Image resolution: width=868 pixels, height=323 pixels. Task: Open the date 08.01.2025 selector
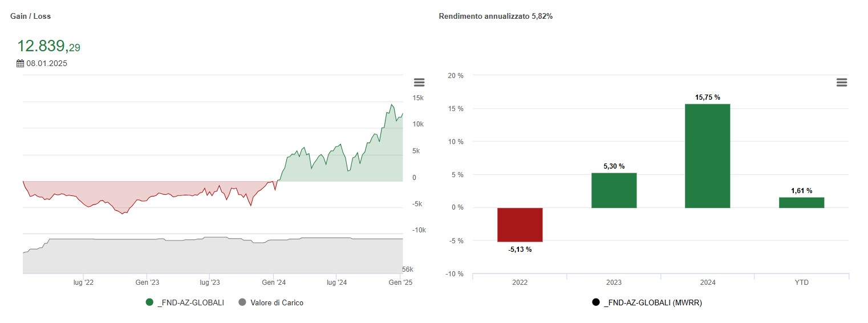point(46,63)
